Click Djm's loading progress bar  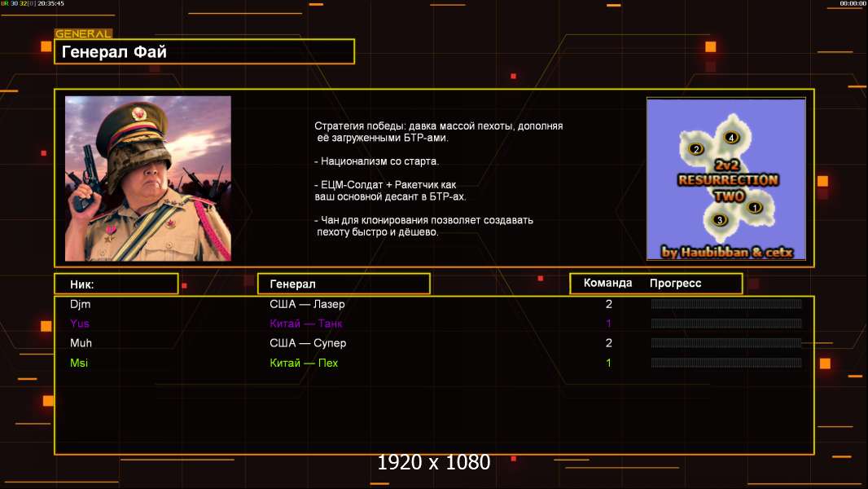[726, 303]
